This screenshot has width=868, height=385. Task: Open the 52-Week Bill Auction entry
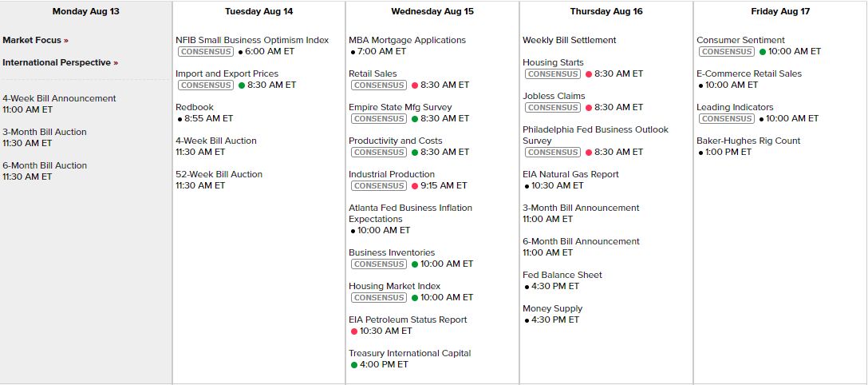219,174
